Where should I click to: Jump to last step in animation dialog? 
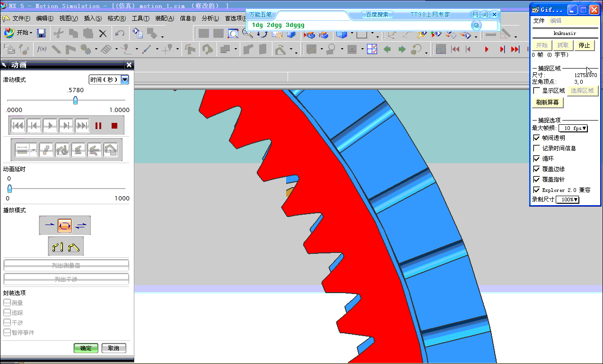coord(82,125)
